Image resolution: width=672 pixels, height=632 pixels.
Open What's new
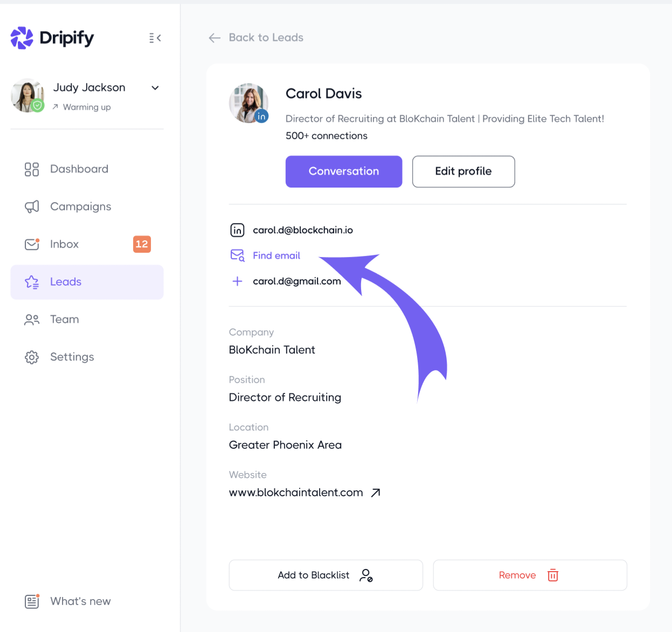pos(80,601)
